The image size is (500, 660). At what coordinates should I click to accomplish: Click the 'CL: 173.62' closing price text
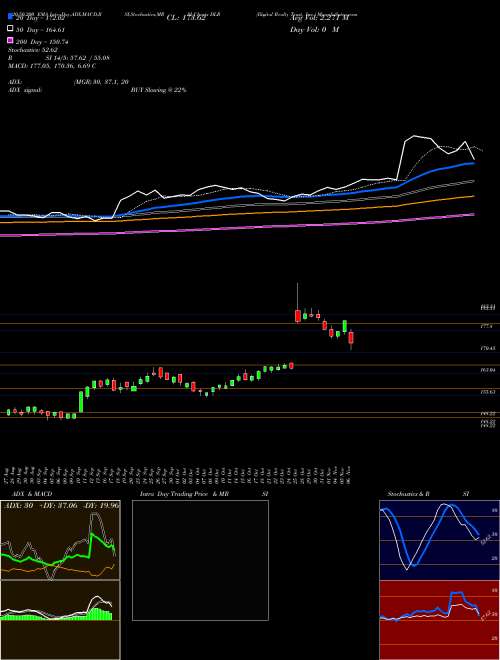[x=186, y=18]
